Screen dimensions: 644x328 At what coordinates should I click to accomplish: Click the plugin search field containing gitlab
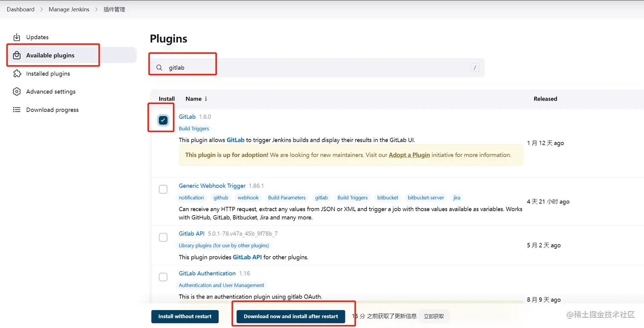click(x=315, y=68)
